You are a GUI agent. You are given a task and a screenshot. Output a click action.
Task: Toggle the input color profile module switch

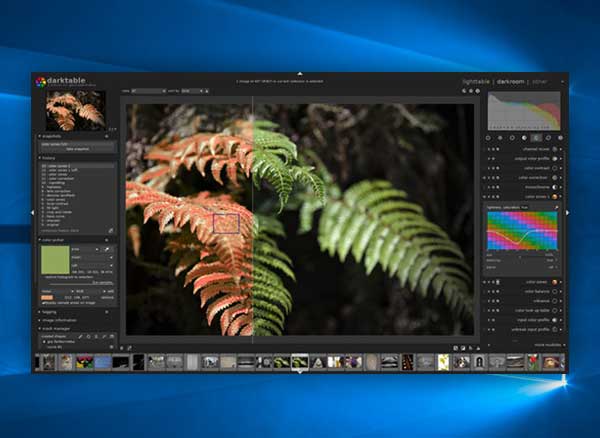555,320
